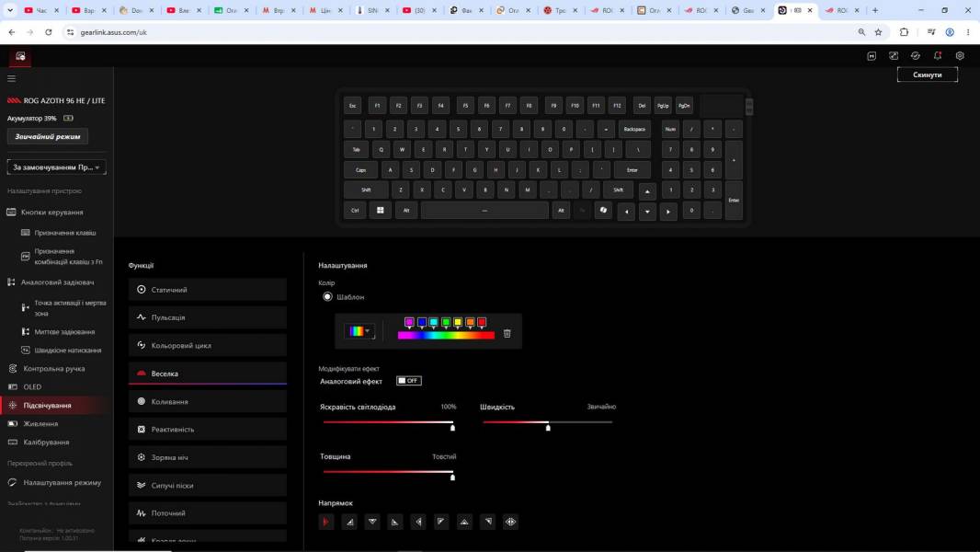The width and height of the screenshot is (980, 552).
Task: Select the Зоряна ніч effect
Action: pos(208,457)
